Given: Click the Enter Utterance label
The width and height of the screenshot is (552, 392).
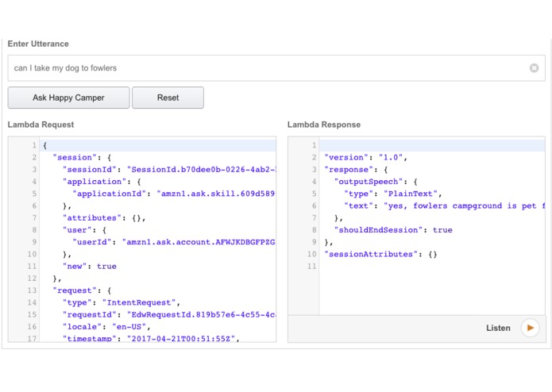Looking at the screenshot, I should [38, 44].
